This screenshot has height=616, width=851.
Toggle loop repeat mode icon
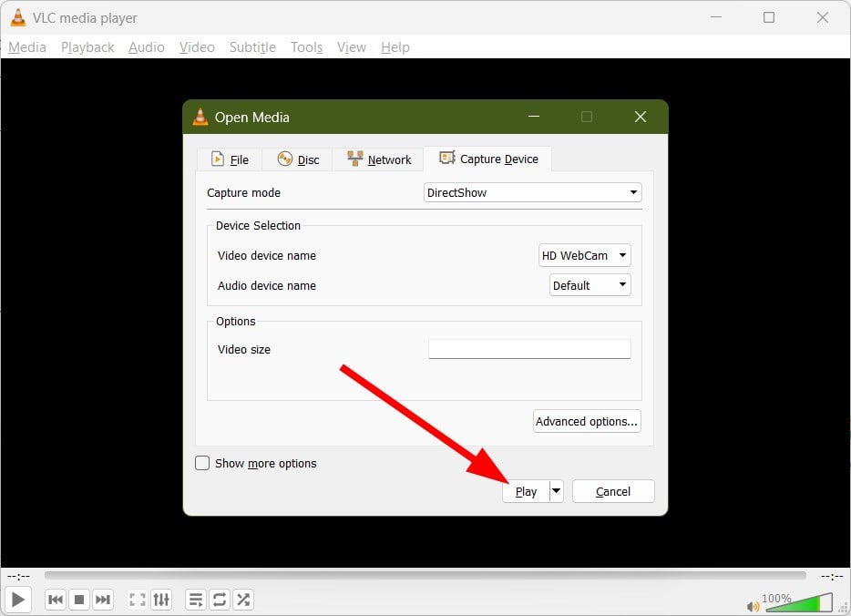pyautogui.click(x=220, y=600)
